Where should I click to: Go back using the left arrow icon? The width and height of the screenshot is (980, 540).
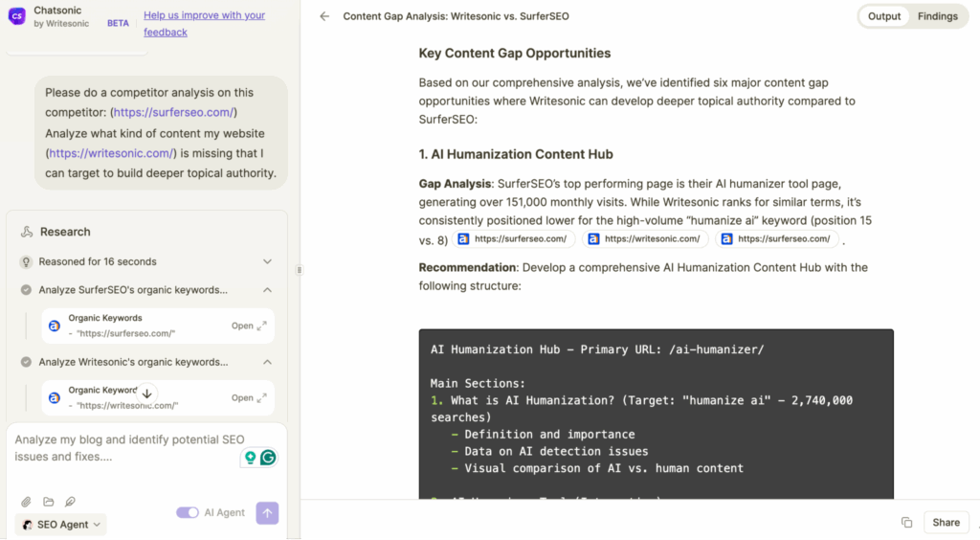point(323,16)
